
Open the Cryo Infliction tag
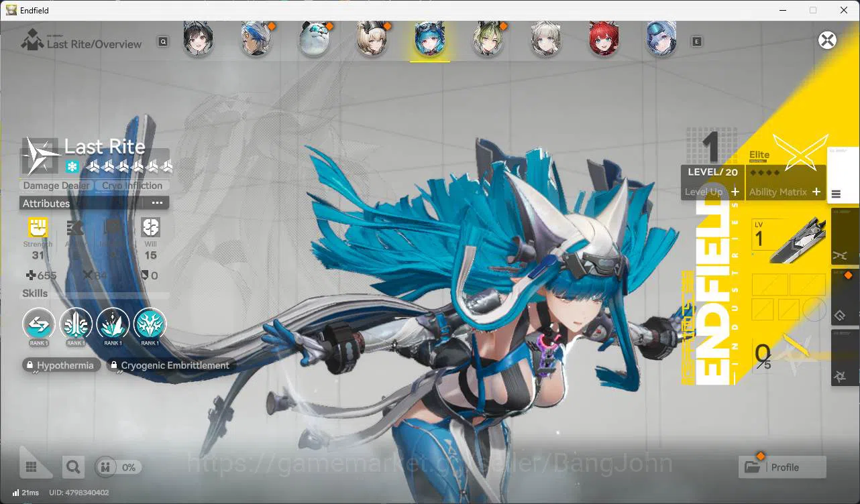point(132,186)
